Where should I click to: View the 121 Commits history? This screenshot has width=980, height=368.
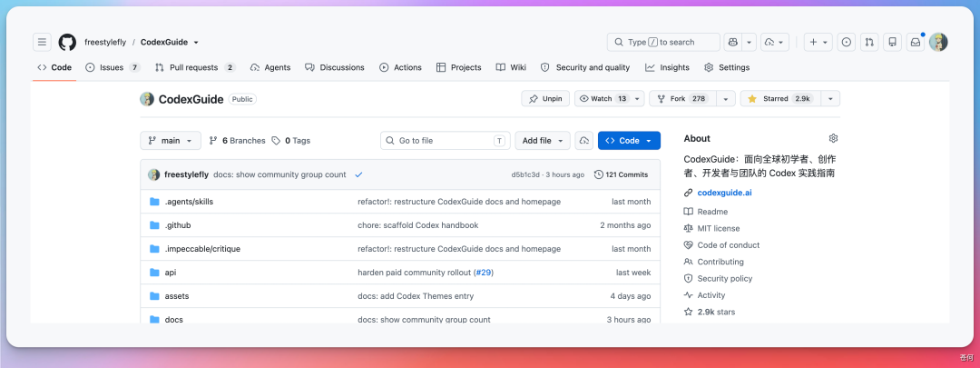click(x=622, y=174)
